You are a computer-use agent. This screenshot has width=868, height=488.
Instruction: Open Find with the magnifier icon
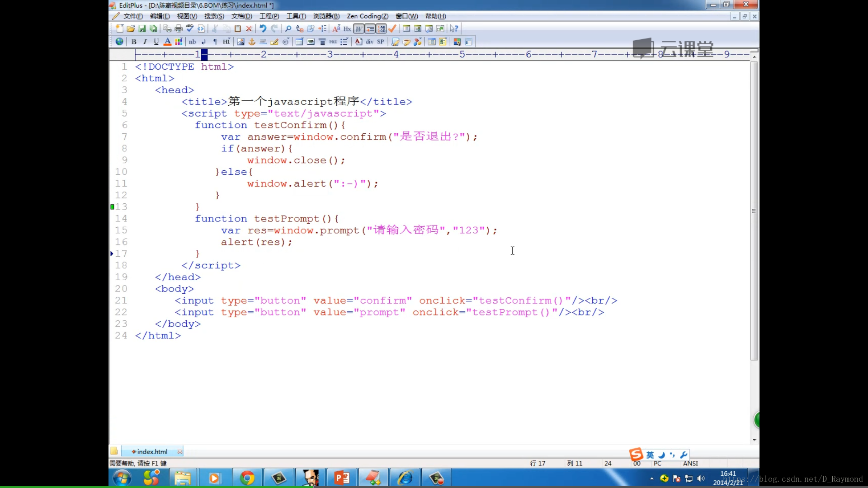(x=288, y=28)
